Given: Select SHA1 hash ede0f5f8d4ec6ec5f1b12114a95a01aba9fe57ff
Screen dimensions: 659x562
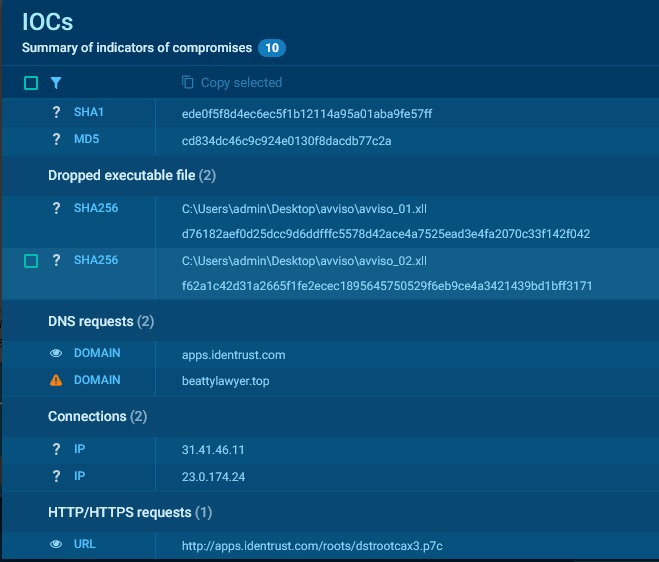Looking at the screenshot, I should pos(307,114).
